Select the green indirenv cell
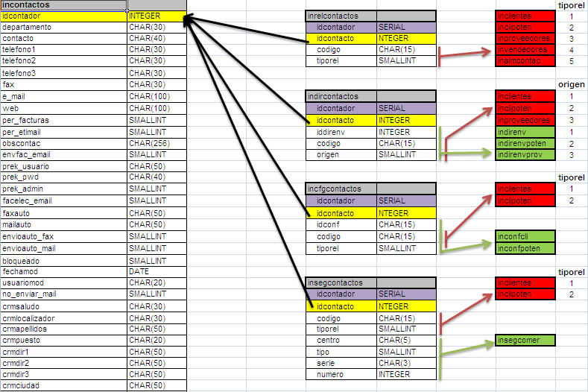588x392 pixels. (x=525, y=133)
